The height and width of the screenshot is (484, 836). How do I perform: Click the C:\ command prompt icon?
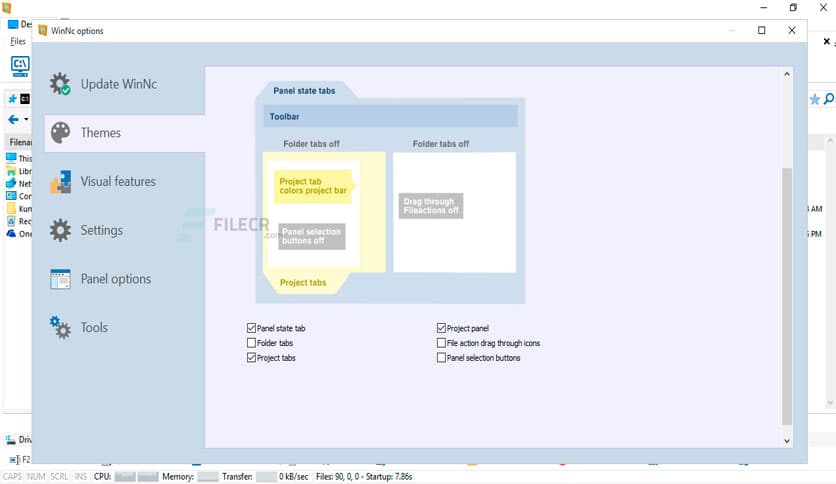(x=19, y=66)
